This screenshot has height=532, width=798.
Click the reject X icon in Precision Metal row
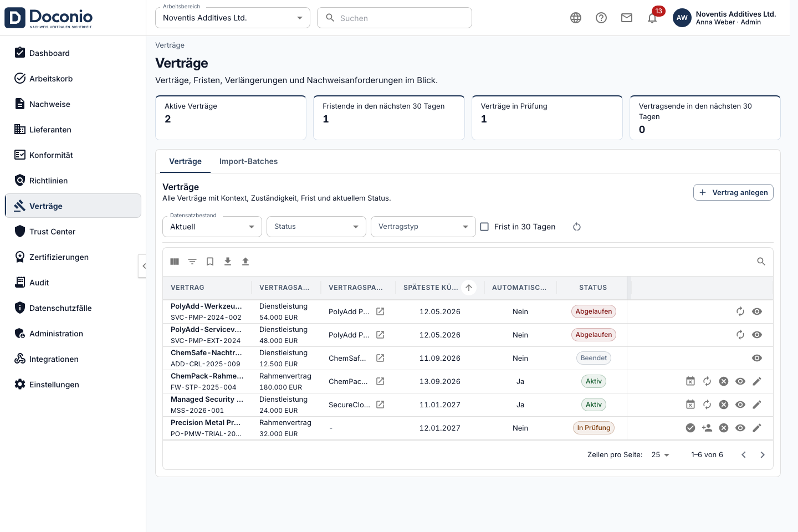click(724, 428)
